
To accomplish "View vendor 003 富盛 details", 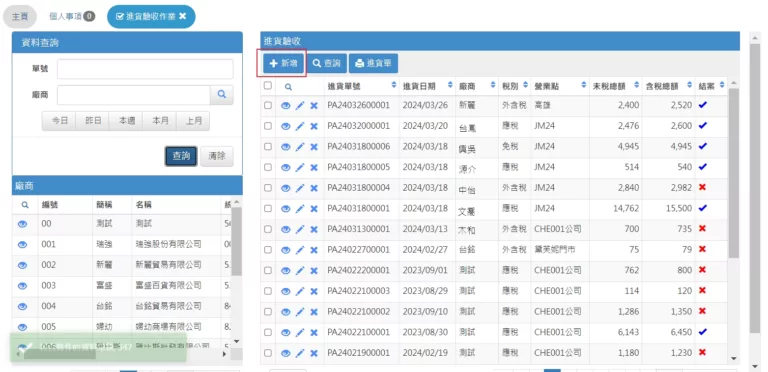I will 23,286.
